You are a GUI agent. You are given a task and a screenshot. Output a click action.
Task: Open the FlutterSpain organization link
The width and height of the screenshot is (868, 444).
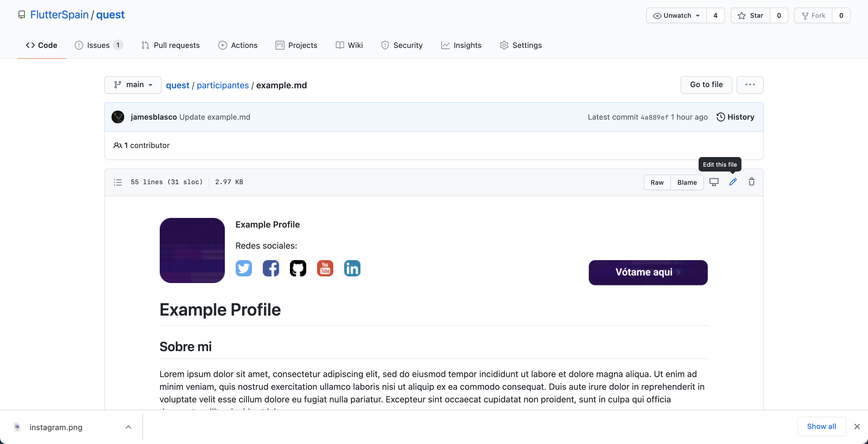(59, 15)
